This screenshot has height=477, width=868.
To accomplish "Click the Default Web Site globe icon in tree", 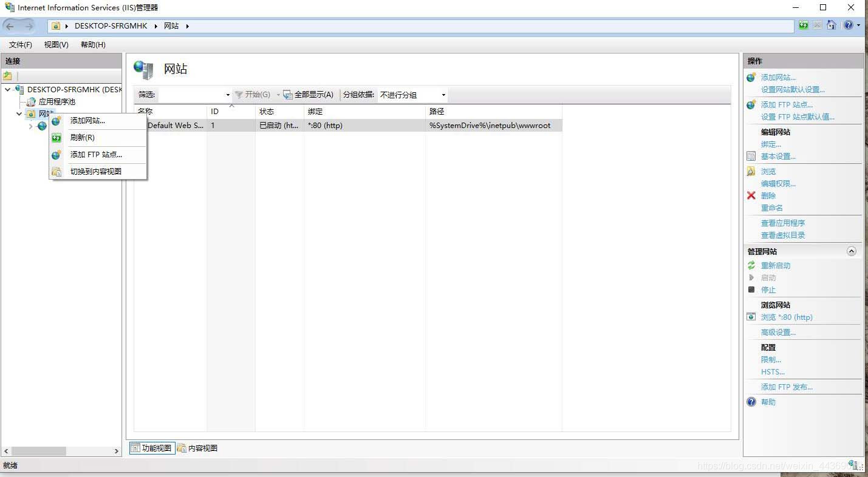I will click(42, 126).
